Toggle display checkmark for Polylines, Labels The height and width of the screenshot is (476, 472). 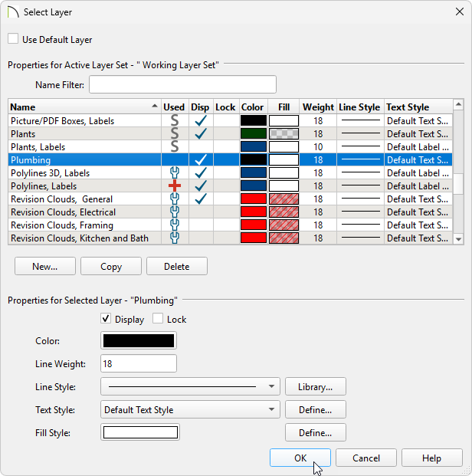coord(201,185)
